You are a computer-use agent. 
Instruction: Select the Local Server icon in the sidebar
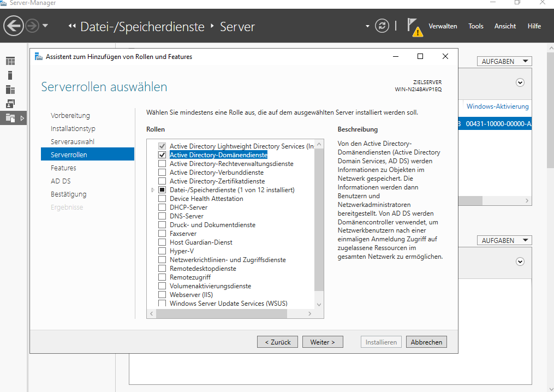[x=10, y=75]
